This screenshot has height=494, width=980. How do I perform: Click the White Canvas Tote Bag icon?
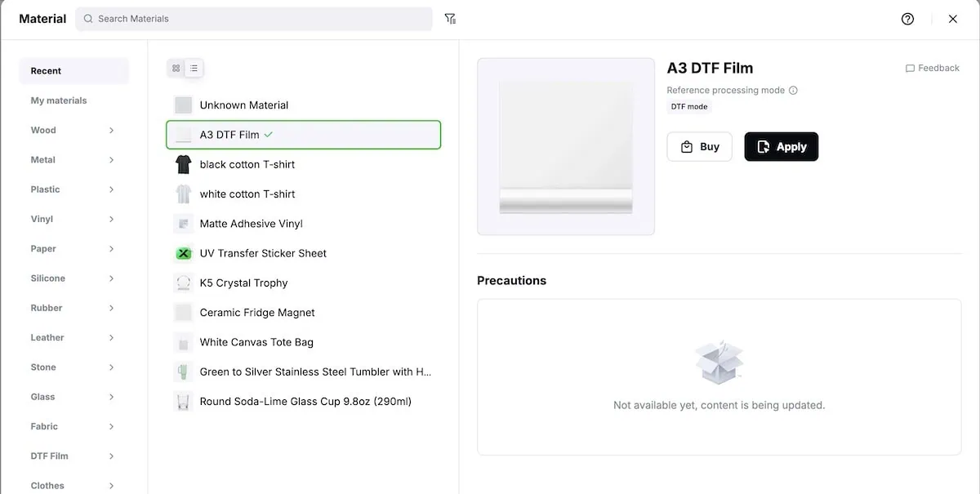pyautogui.click(x=183, y=342)
